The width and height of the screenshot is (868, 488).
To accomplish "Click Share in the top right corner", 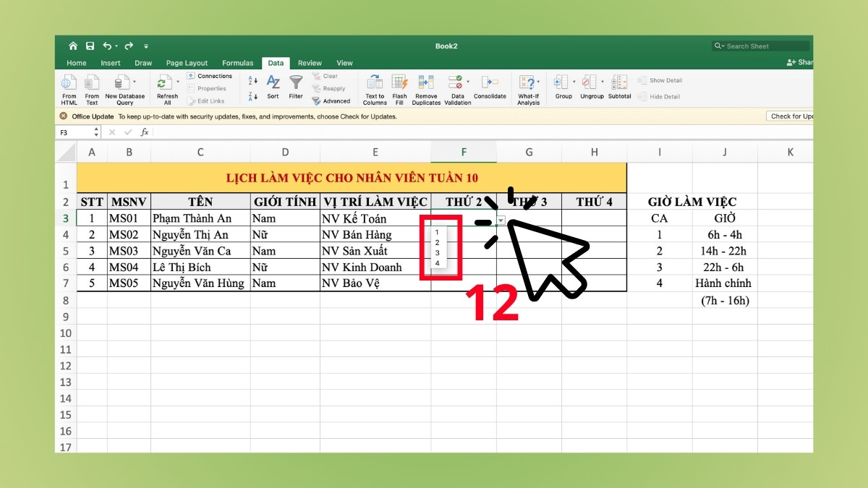I will (801, 62).
